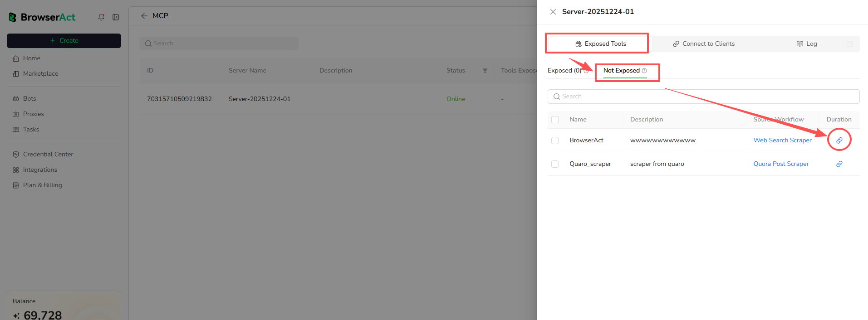The image size is (868, 320).
Task: Click the BrowserAct logo
Action: [42, 17]
